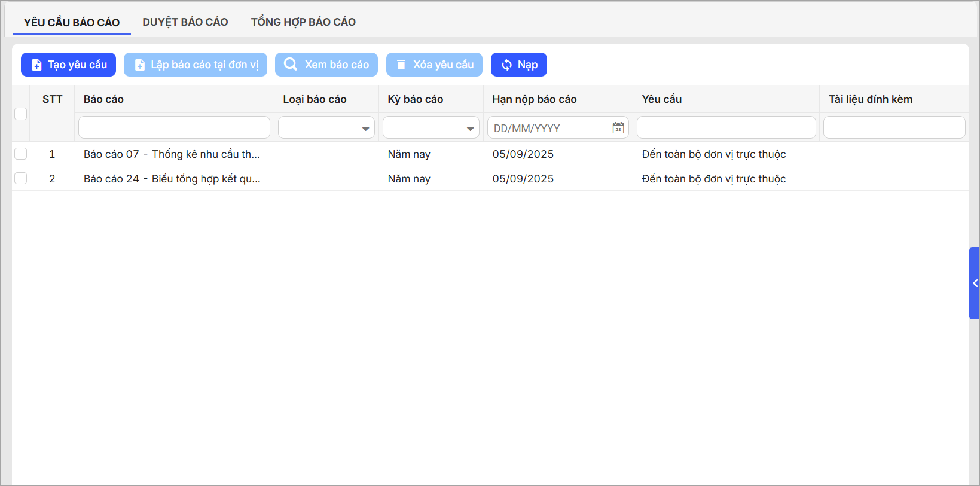The height and width of the screenshot is (486, 980).
Task: Select the YÊU CẦU BÁO CÁO tab
Action: pos(72,22)
